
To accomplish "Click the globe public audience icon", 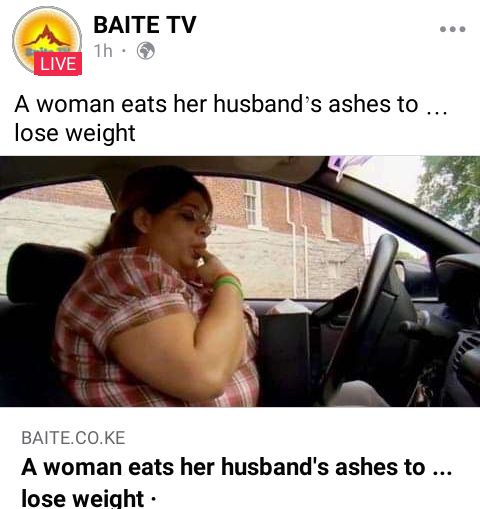I will point(146,51).
